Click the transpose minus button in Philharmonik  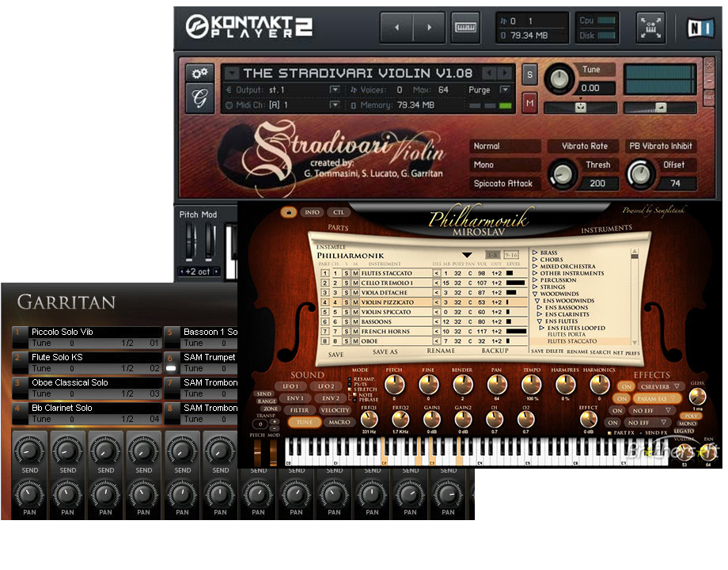point(274,427)
